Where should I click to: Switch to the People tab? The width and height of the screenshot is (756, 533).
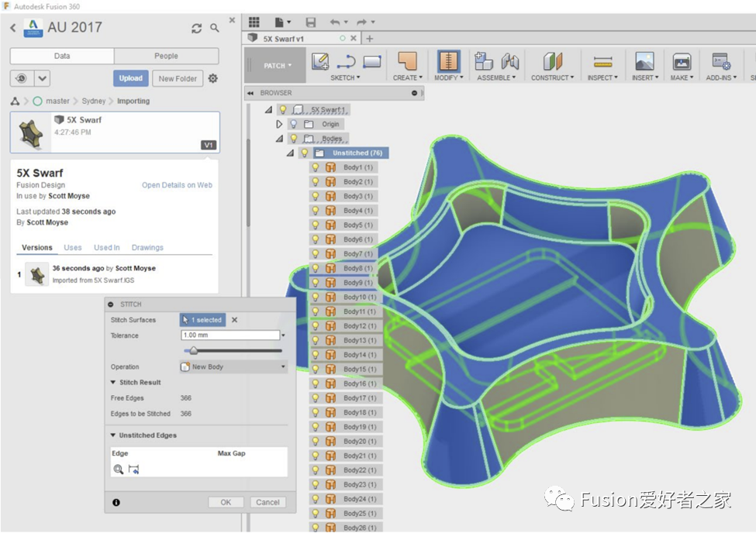pos(166,56)
